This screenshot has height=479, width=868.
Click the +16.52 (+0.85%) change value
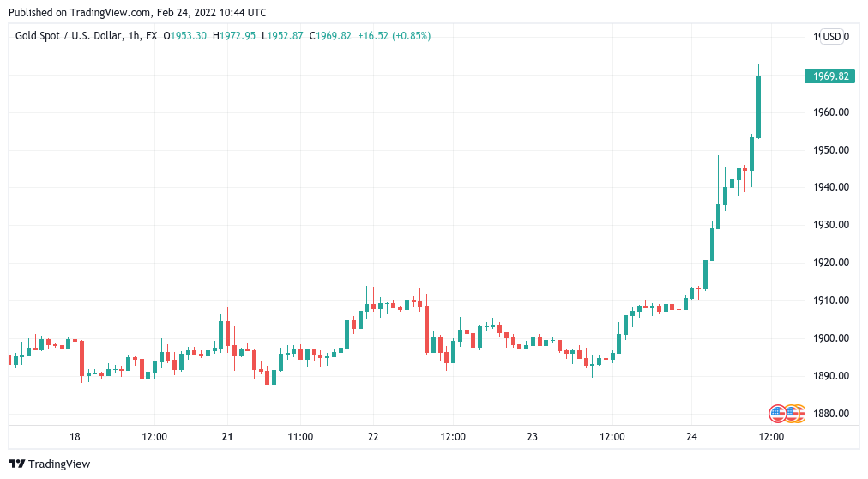tap(395, 36)
